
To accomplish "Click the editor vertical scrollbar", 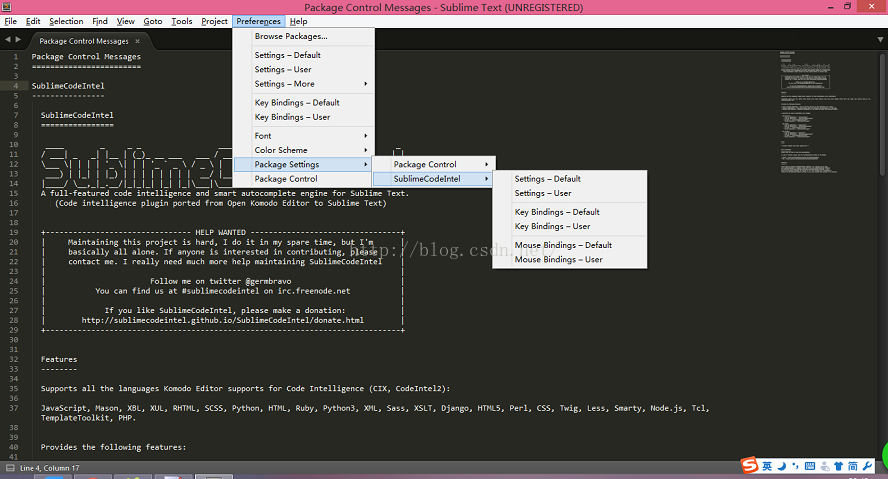I will click(882, 114).
